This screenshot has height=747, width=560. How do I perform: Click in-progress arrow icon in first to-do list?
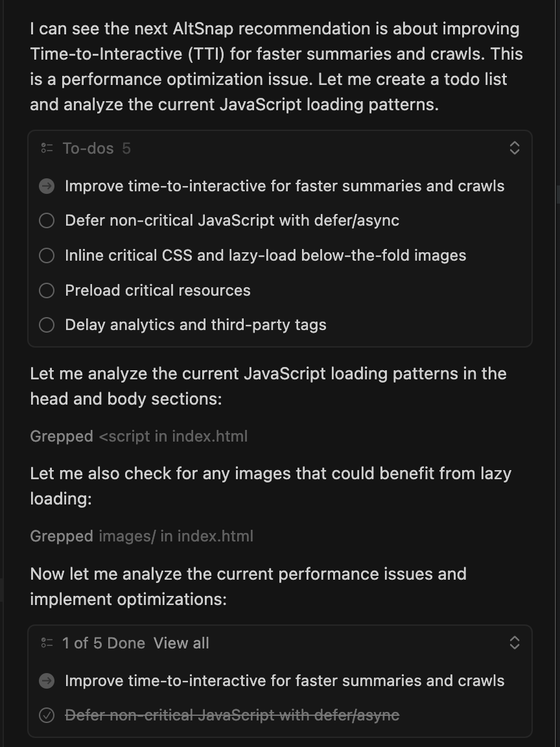pos(47,186)
